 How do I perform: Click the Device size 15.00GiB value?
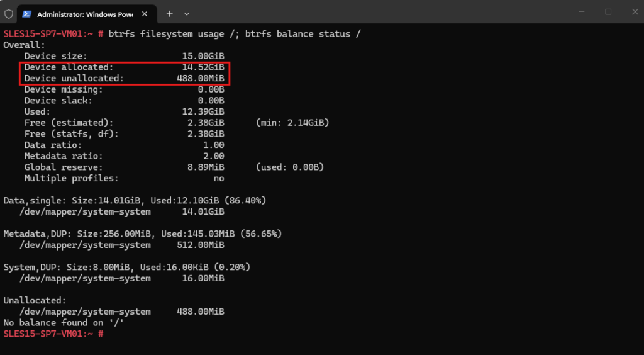203,56
